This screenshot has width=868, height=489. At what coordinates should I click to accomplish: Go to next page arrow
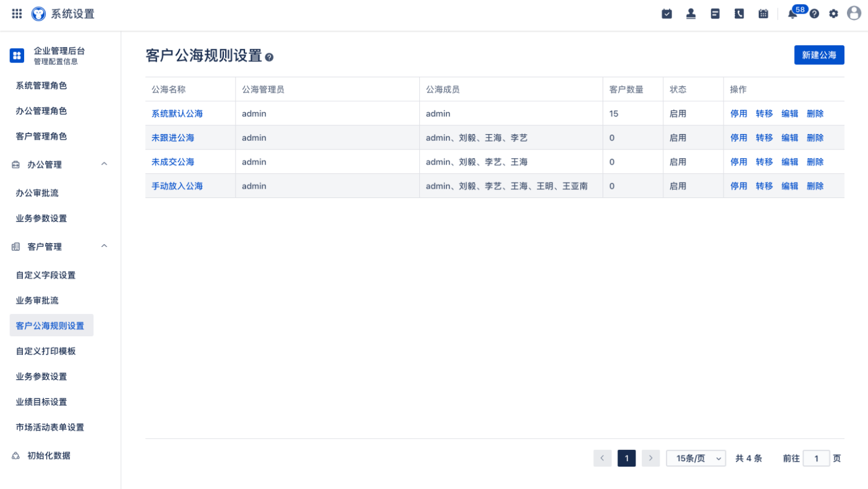[x=650, y=459]
